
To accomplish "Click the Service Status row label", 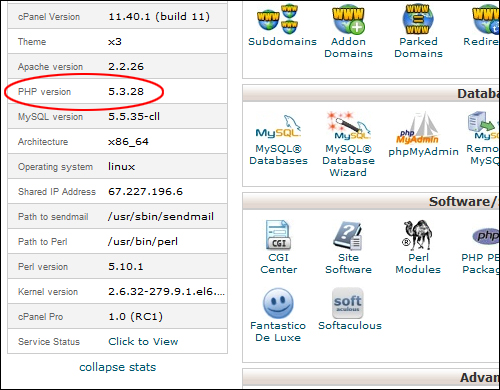I will (49, 342).
